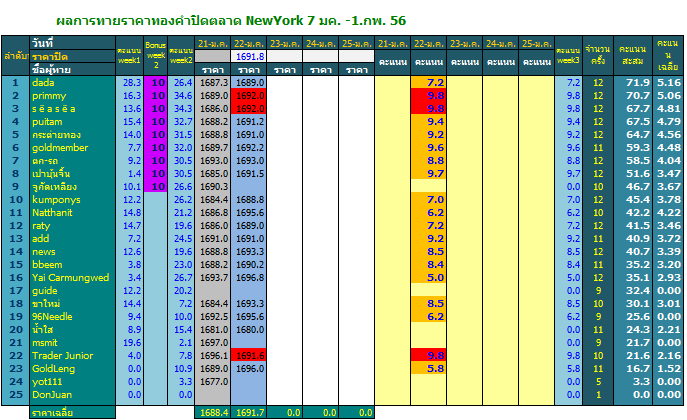Click primmy's red 1692.0 price cell
This screenshot has width=687, height=420.
(x=249, y=95)
